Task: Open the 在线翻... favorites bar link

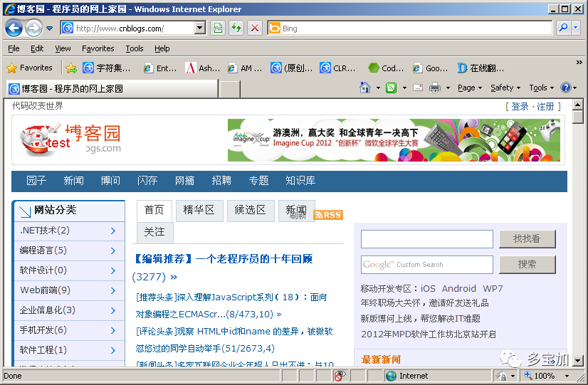Action: coord(481,68)
